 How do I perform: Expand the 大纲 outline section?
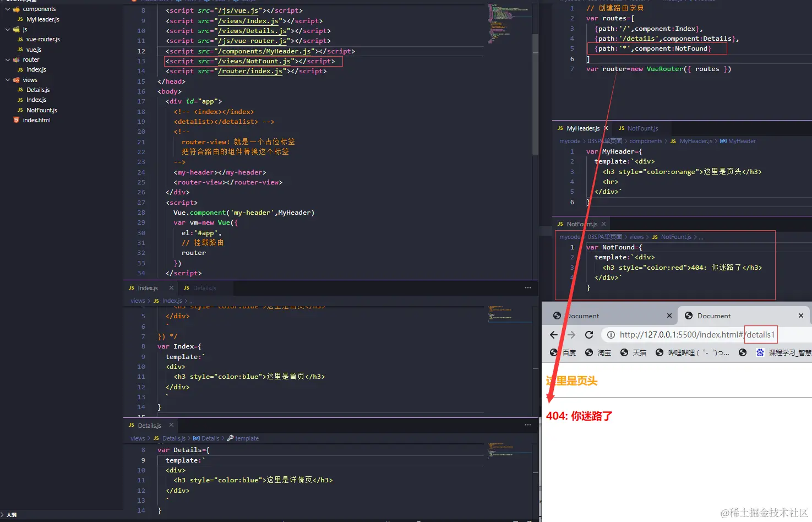pos(12,515)
